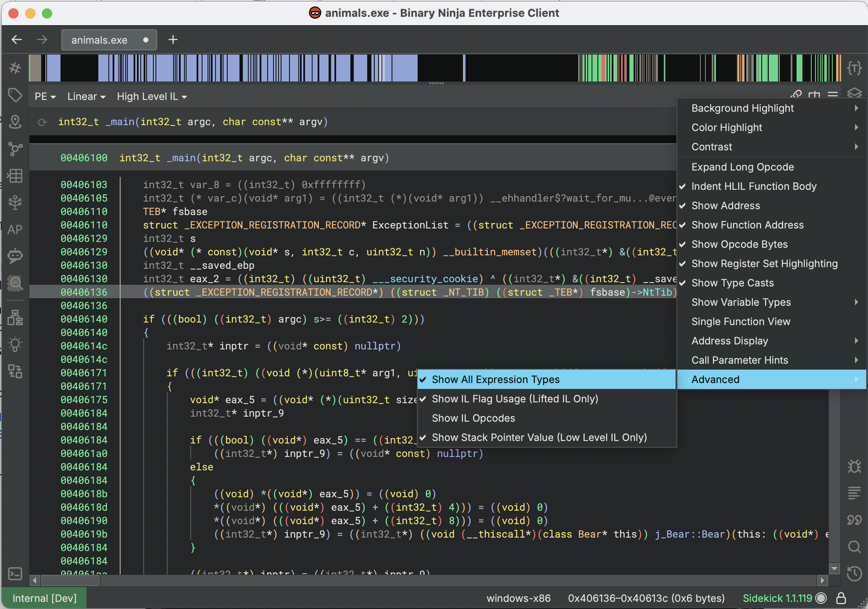This screenshot has height=609, width=868.
Task: Expand Show Variable Types submenu
Action: pos(772,302)
